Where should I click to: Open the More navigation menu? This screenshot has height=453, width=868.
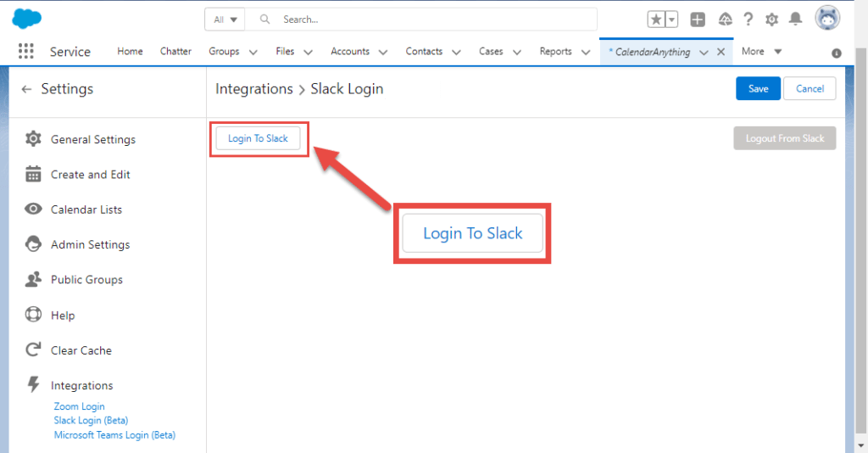point(762,52)
